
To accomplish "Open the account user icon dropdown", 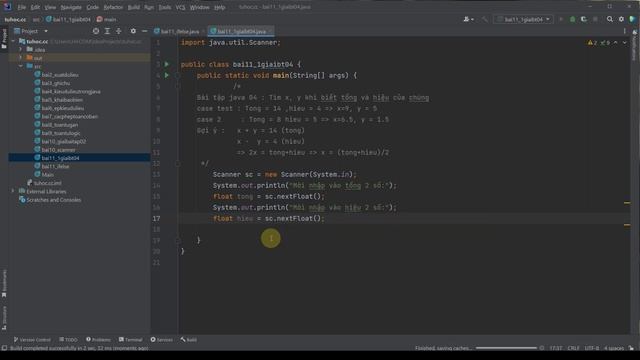I will coord(468,19).
